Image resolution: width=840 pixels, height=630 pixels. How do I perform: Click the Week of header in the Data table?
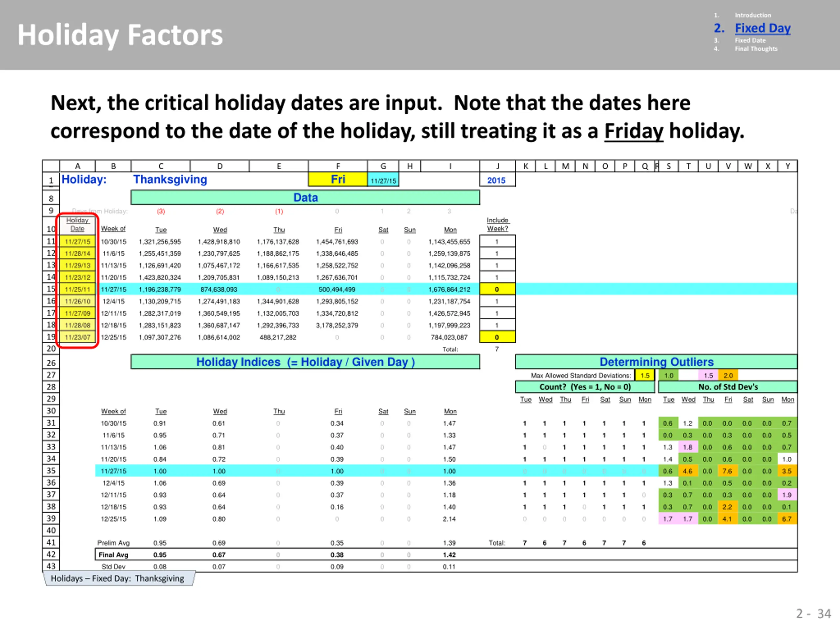(113, 229)
